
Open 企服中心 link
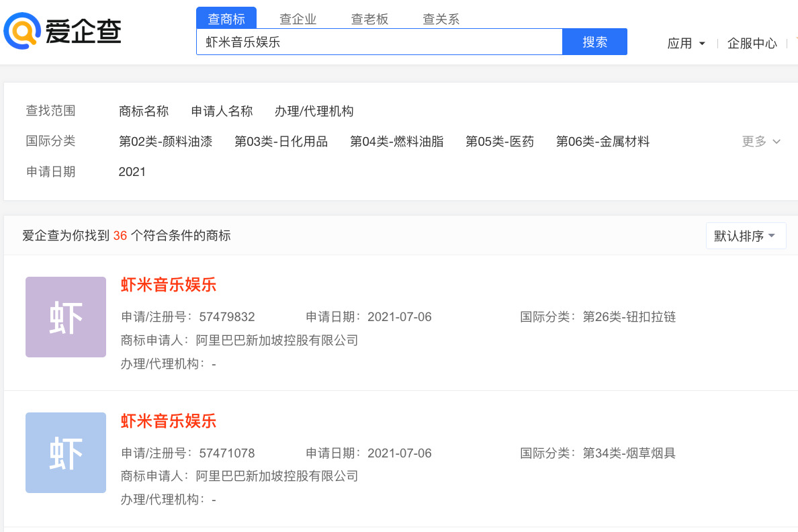coord(752,43)
